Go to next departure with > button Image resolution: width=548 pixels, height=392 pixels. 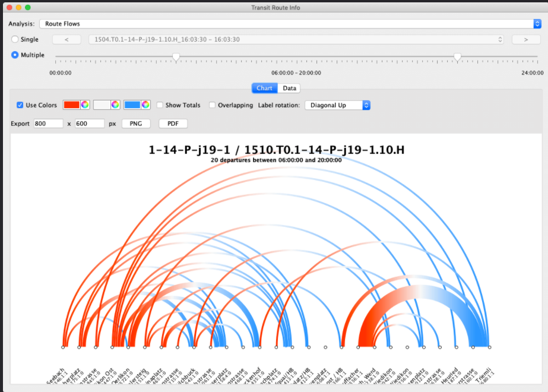526,40
